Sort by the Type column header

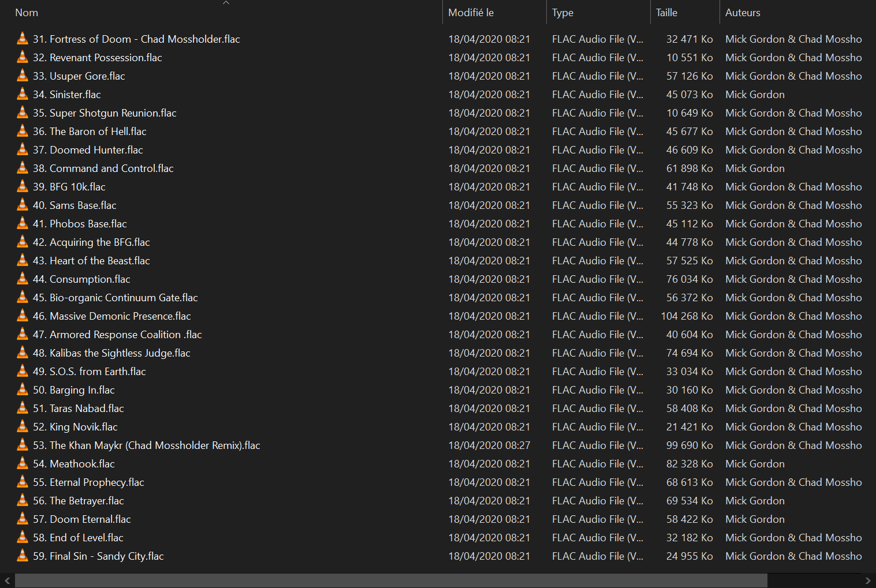tap(562, 13)
